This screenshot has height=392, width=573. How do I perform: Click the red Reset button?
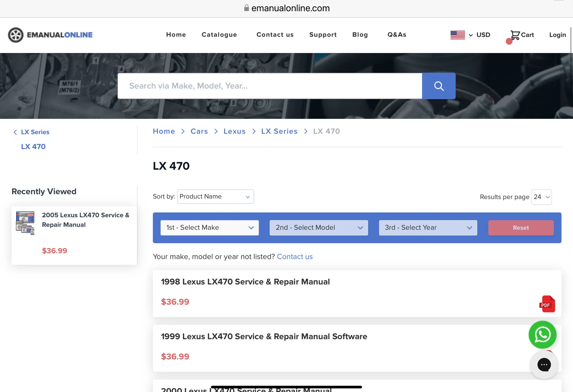pos(521,228)
